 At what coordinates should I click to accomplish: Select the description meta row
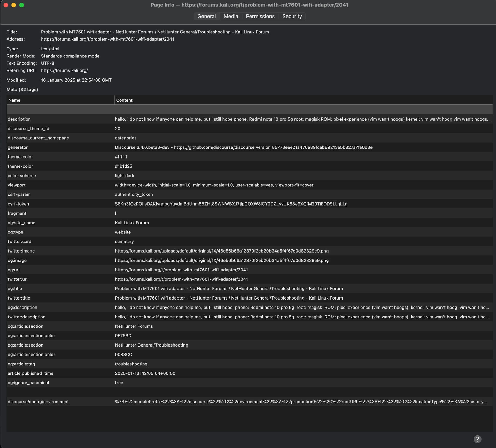point(250,119)
